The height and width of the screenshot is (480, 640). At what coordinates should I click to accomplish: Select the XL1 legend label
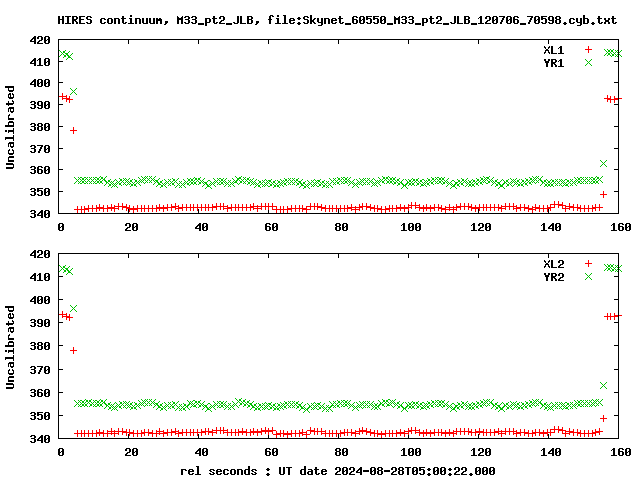click(553, 50)
